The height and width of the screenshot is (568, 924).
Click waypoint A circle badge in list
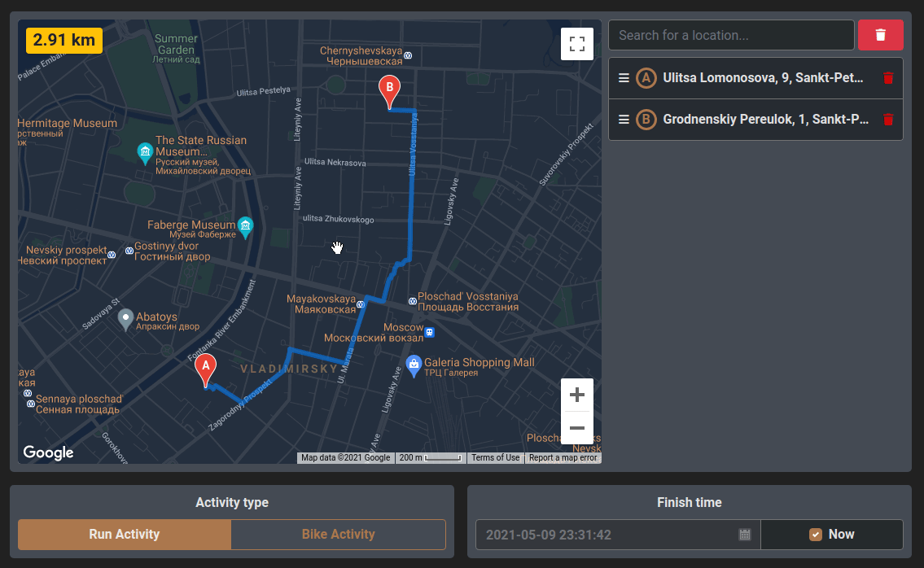tap(646, 78)
